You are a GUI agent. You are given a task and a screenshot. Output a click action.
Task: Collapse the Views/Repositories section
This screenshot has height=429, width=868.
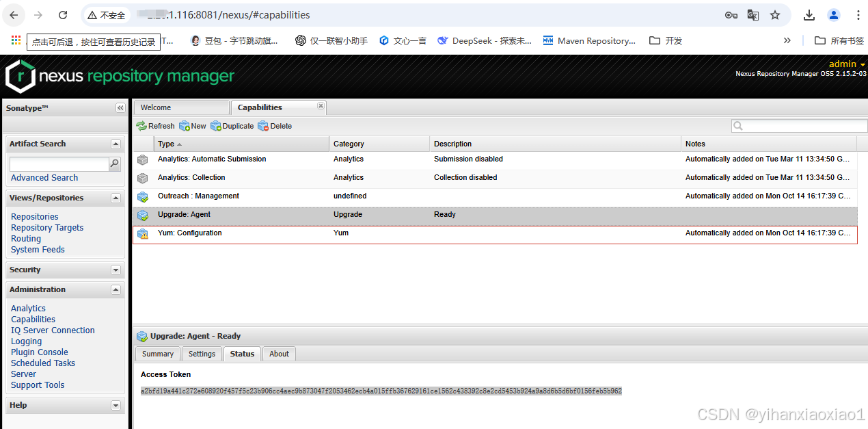pyautogui.click(x=116, y=198)
